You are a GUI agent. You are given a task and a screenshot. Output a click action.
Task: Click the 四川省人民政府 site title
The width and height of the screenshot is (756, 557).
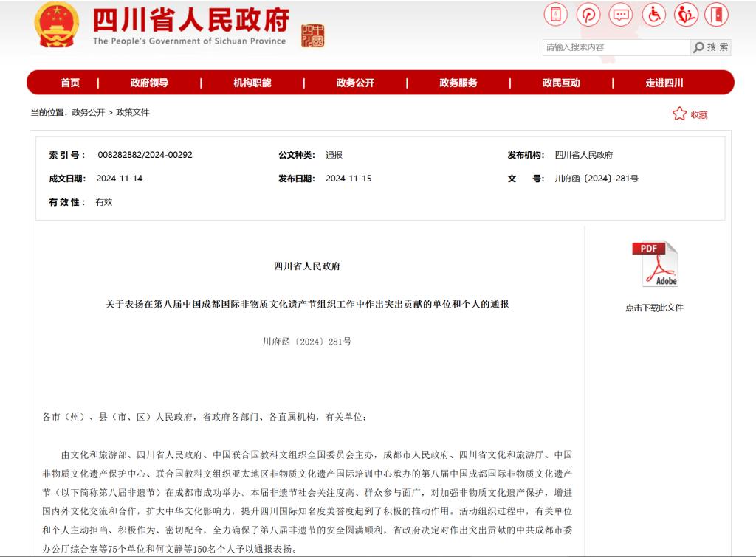(x=191, y=20)
